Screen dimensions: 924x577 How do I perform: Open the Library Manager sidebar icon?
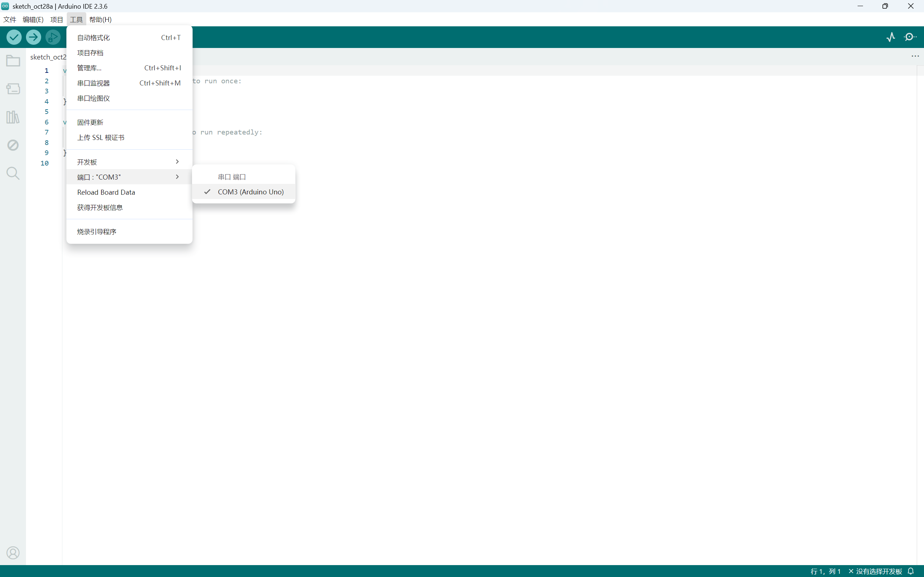13,117
